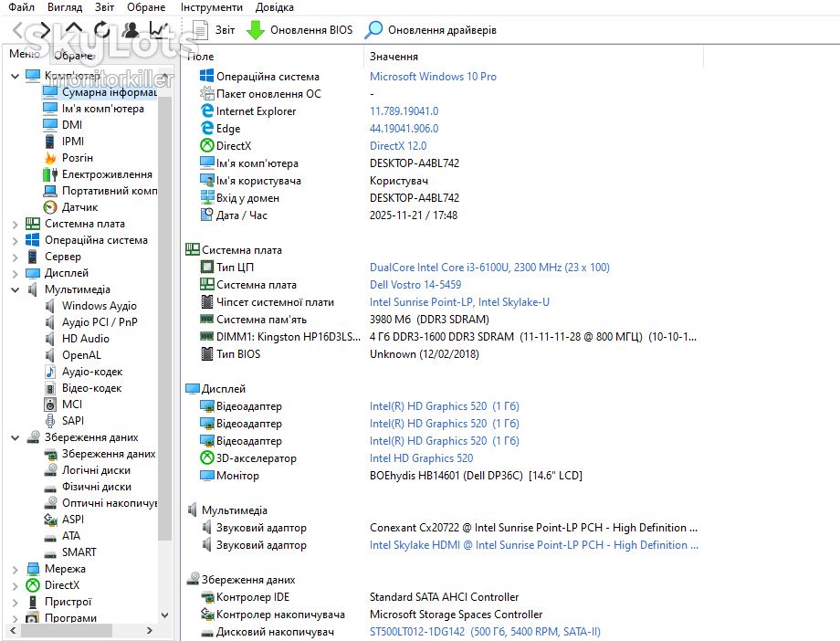Screen dimensions: 840x641
Task: Select the SMART item in the tree
Action: click(79, 552)
